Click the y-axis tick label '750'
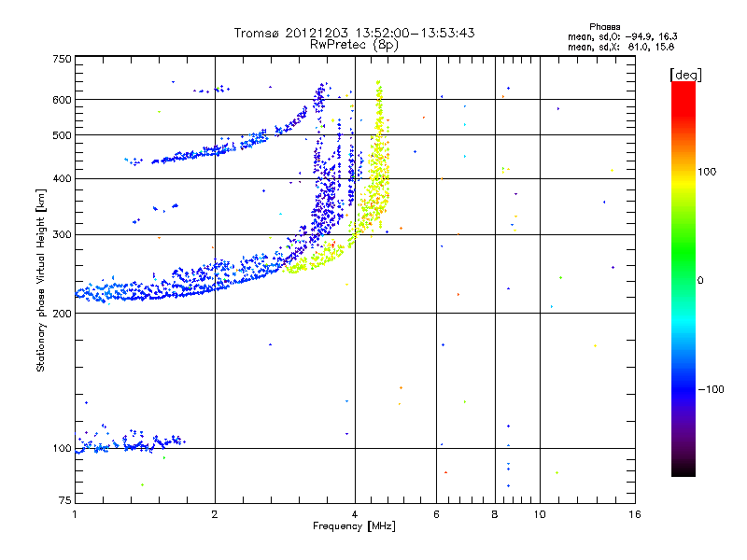Image resolution: width=747 pixels, height=560 pixels. pyautogui.click(x=62, y=59)
